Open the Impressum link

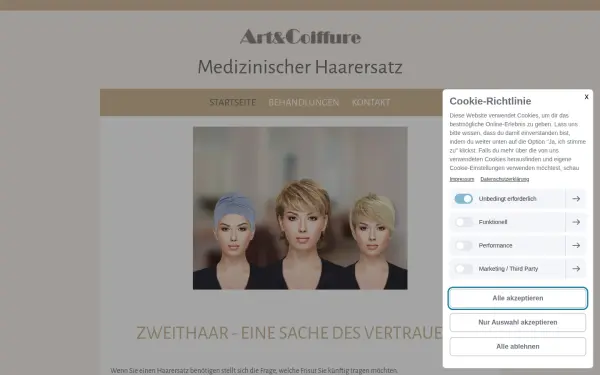[x=461, y=179]
